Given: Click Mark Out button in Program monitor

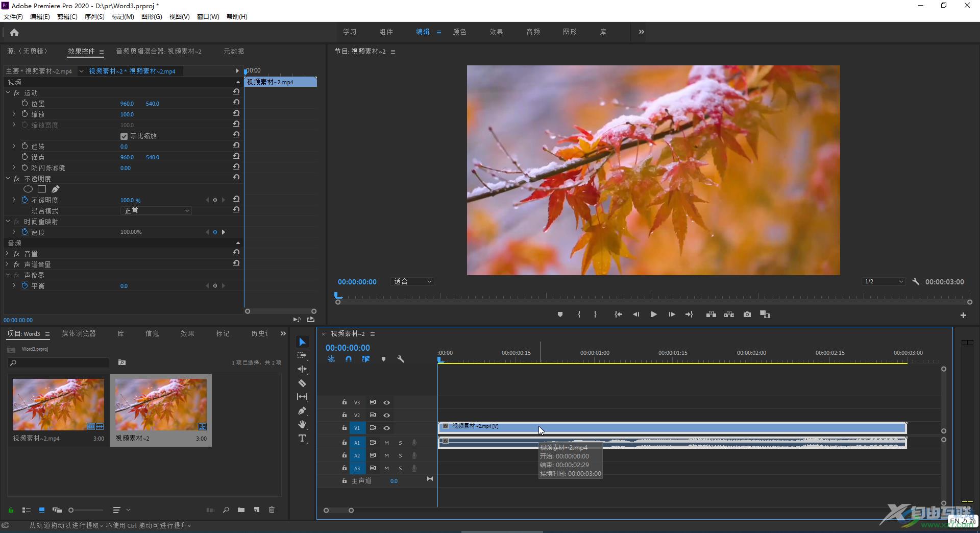Looking at the screenshot, I should (595, 314).
